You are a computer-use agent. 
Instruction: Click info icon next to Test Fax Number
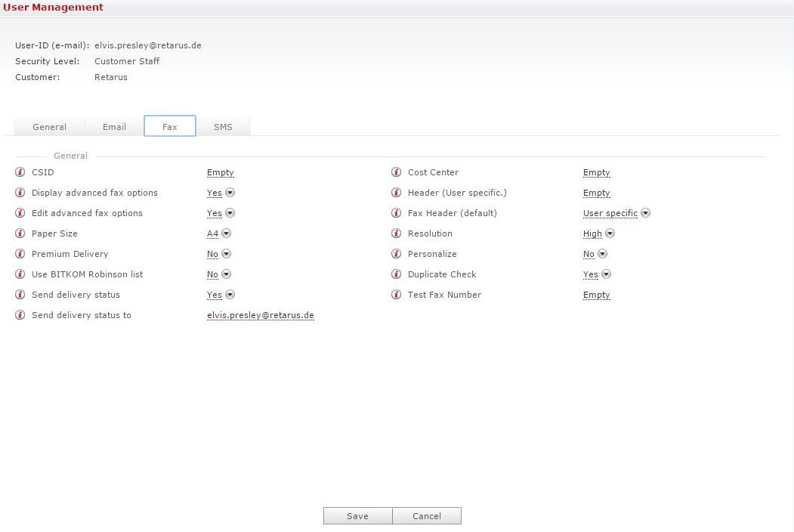click(x=397, y=295)
